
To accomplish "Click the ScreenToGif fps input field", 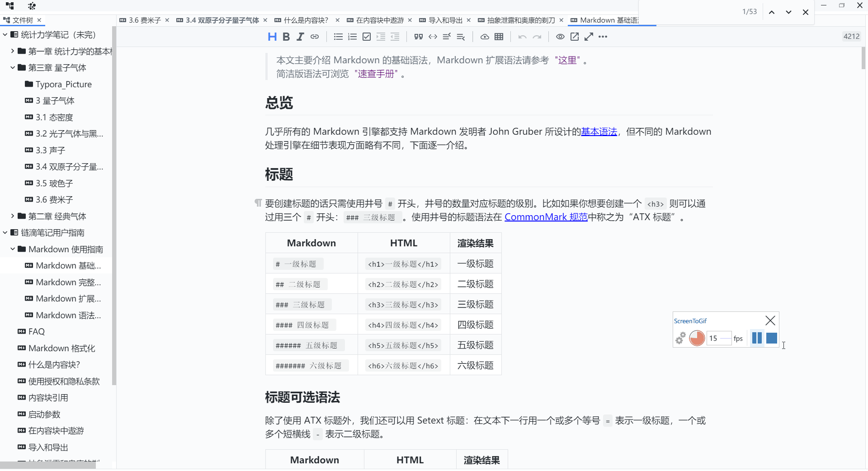I will 719,338.
